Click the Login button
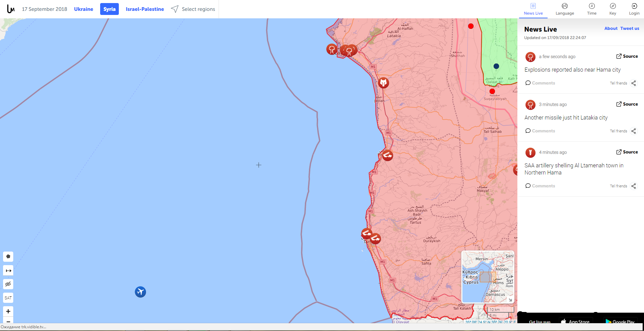The height and width of the screenshot is (331, 644). 634,9
